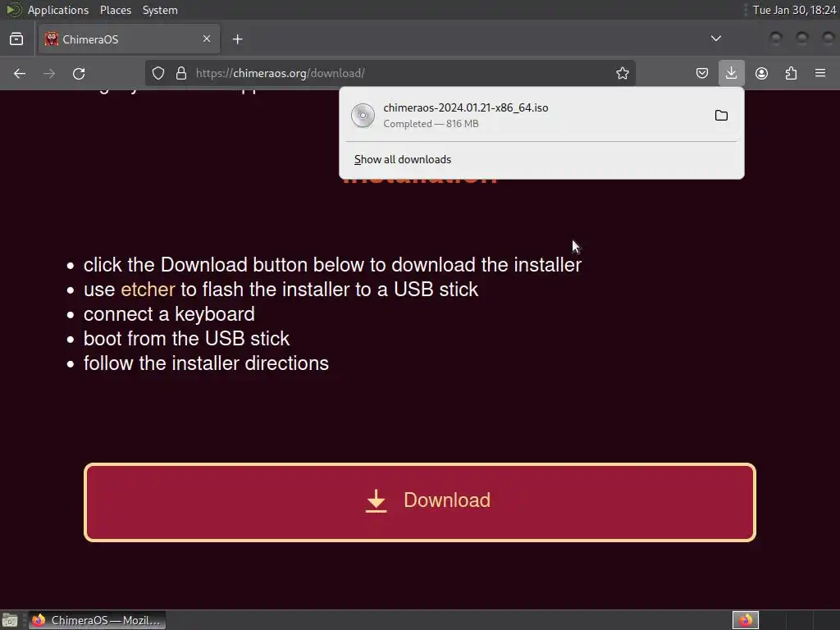
Task: Expand the list all tabs chevron
Action: [x=715, y=39]
